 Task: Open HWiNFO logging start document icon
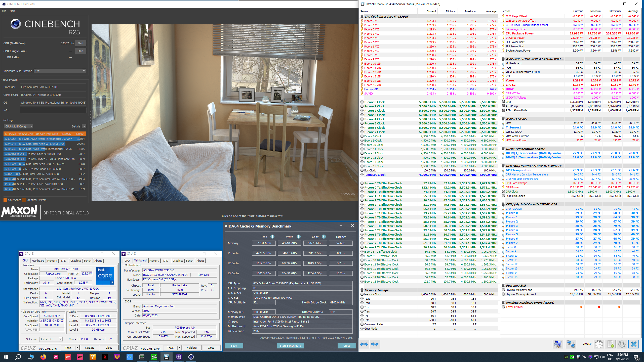(x=610, y=344)
